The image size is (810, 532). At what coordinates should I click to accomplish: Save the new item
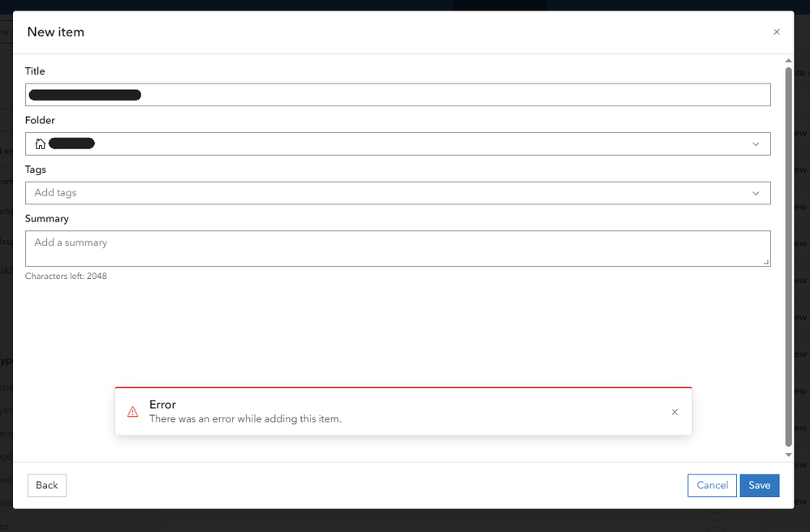pyautogui.click(x=760, y=485)
